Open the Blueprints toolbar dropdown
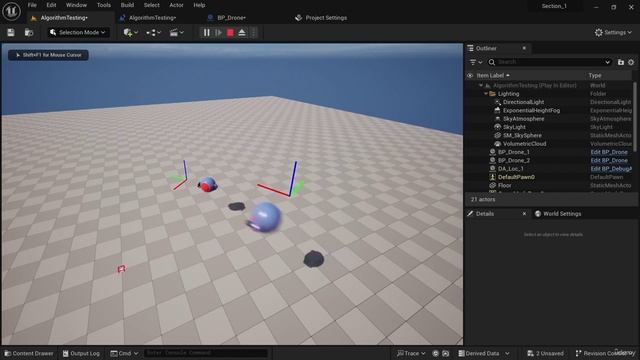The width and height of the screenshot is (640, 360). [x=154, y=33]
